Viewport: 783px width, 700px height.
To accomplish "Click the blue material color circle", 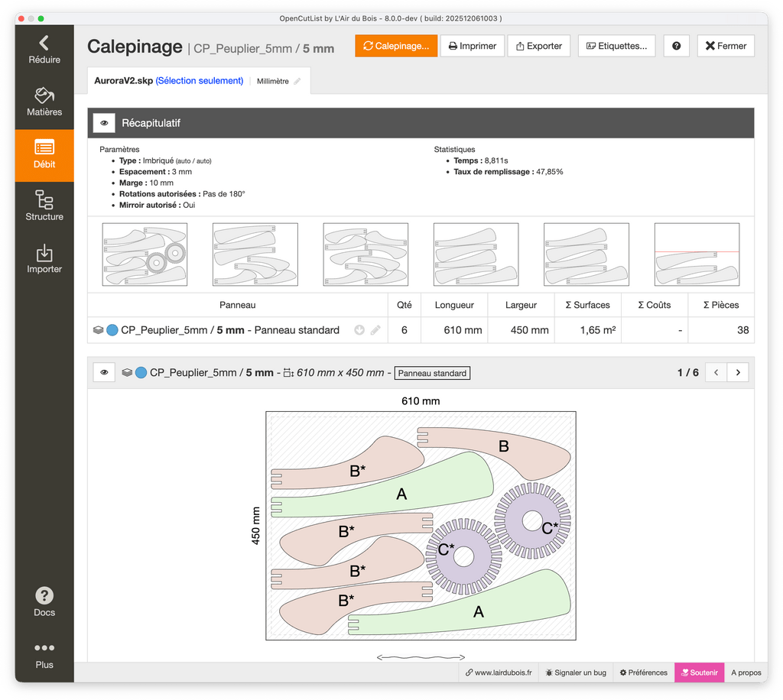I will pyautogui.click(x=112, y=330).
